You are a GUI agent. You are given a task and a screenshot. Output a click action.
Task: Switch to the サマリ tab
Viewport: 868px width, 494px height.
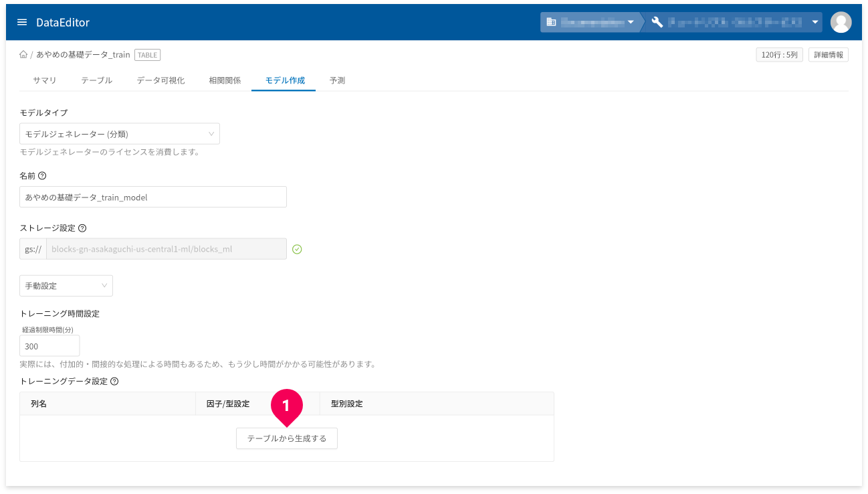point(45,80)
